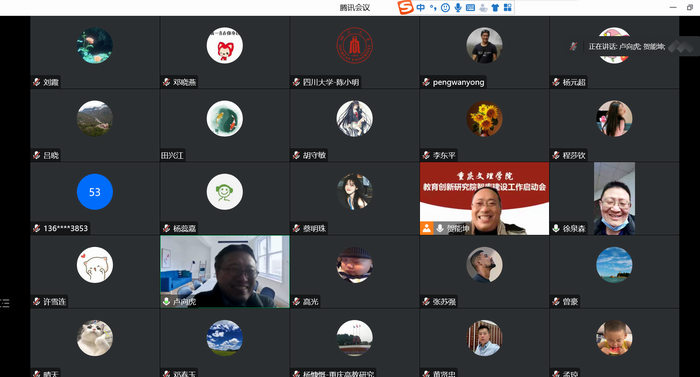Image resolution: width=700 pixels, height=377 pixels.
Task: Click muted mic icon beside 程莎钦
Action: click(x=556, y=155)
